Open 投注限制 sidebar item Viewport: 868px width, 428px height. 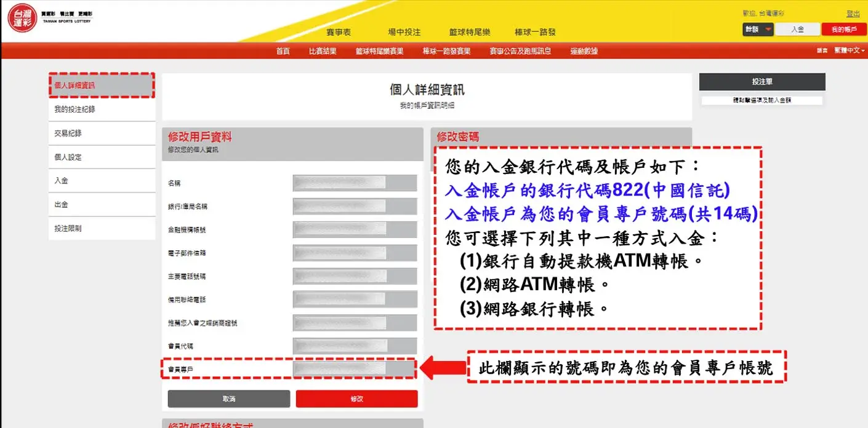coord(68,229)
